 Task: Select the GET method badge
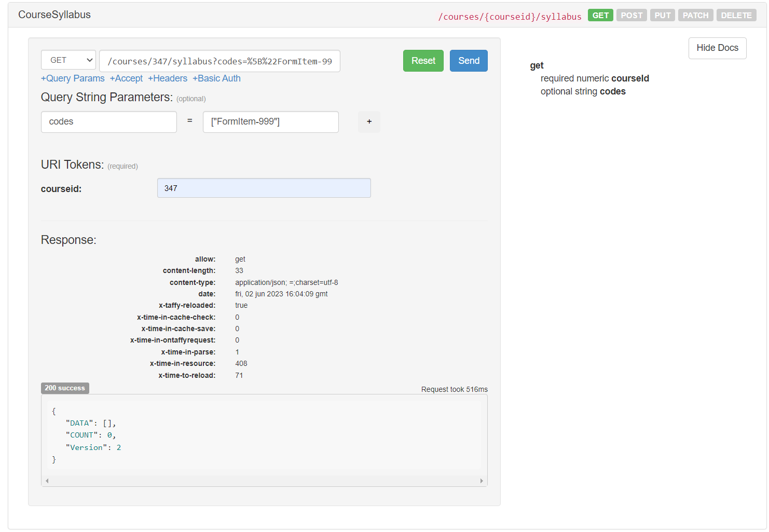click(600, 16)
